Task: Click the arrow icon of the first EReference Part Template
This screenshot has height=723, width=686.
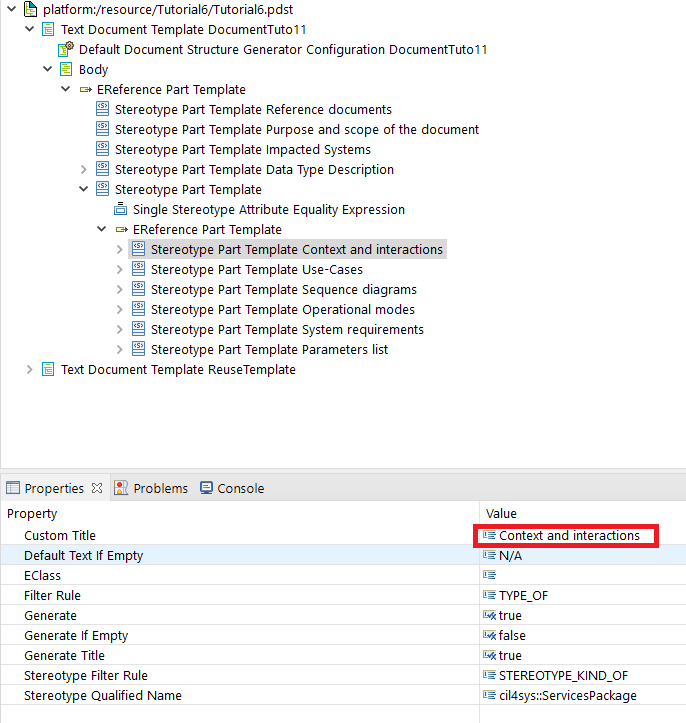Action: [x=85, y=89]
